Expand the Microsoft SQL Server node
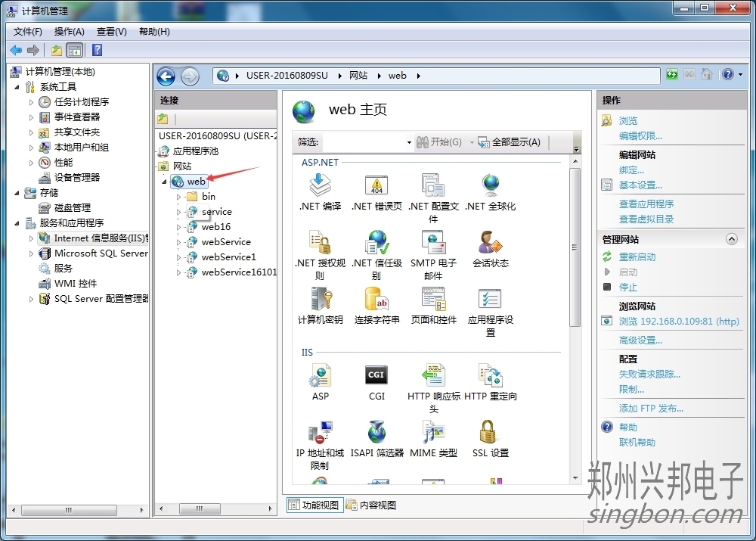 (31, 253)
